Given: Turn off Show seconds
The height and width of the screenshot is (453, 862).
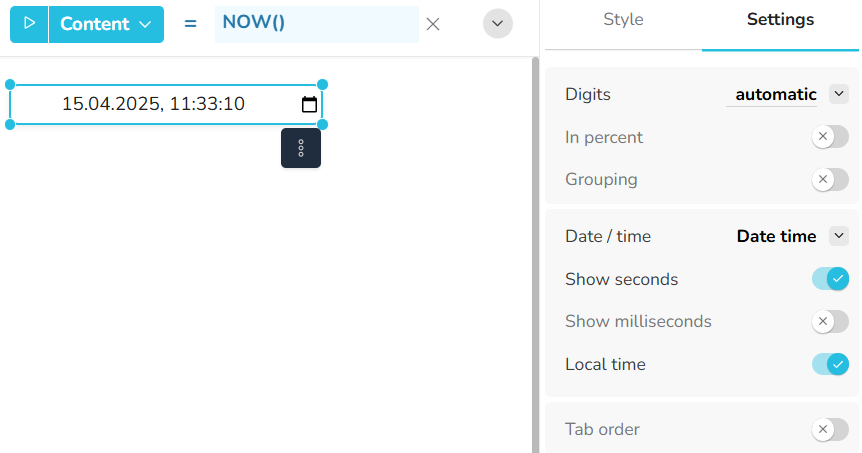Looking at the screenshot, I should (x=829, y=279).
